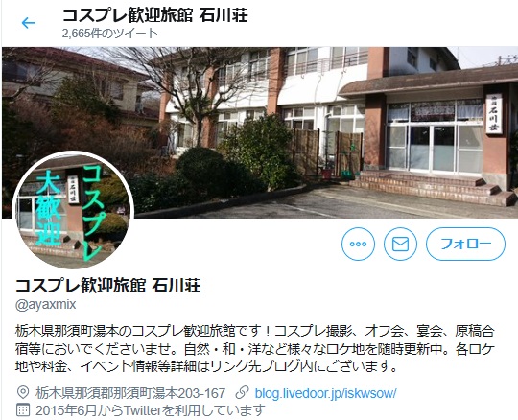Click the 2,665件のツイート count
Viewport: 518px width, 420px height.
(x=109, y=34)
